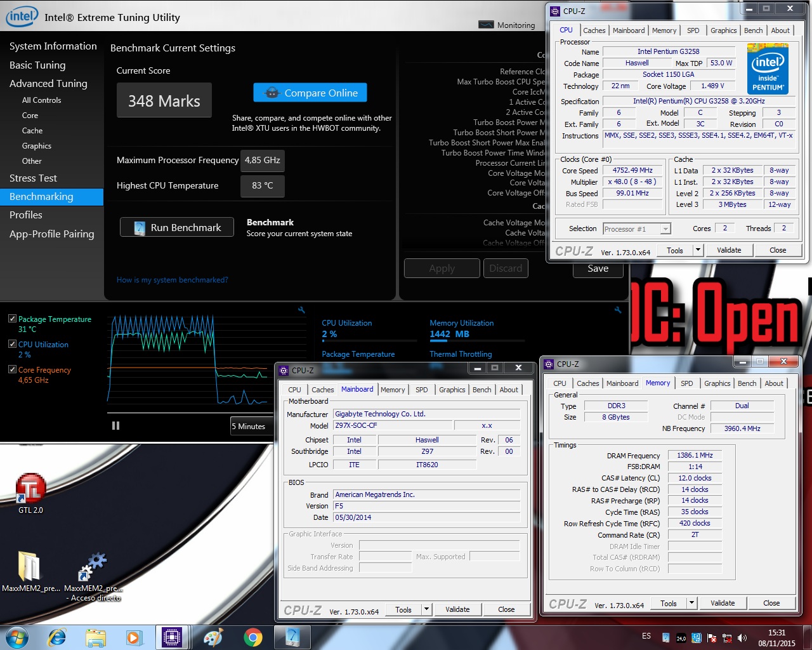Switch to Caches tab in CPU-Z CPU window
The width and height of the screenshot is (812, 650).
594,30
